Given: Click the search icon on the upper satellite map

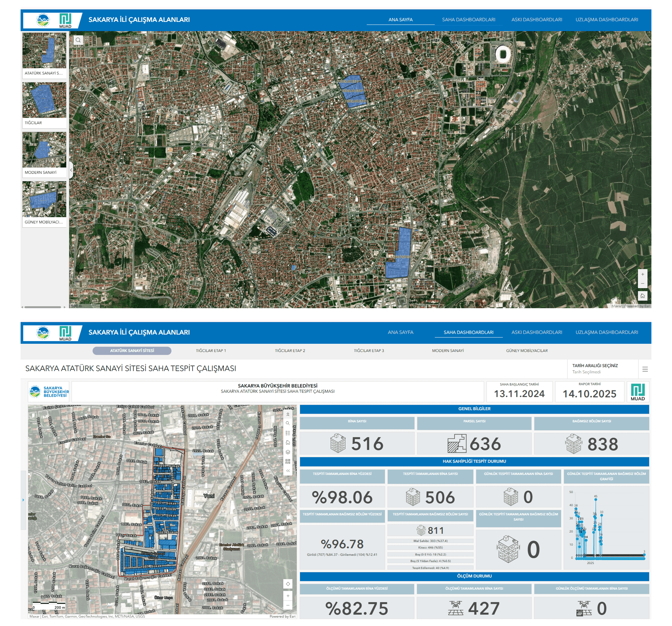Looking at the screenshot, I should click(x=78, y=40).
